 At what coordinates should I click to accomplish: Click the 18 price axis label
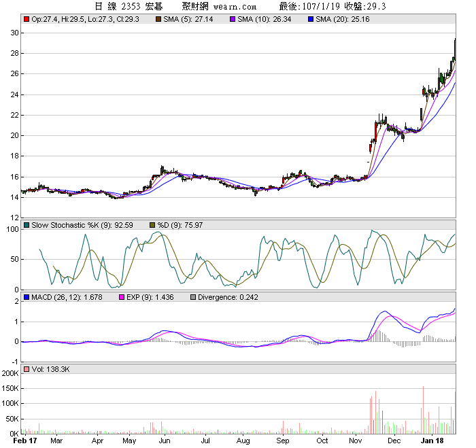[14, 156]
